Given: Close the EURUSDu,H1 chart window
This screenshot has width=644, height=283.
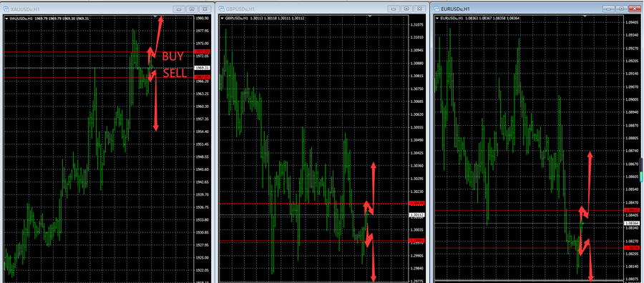Looking at the screenshot, I should click(x=635, y=9).
